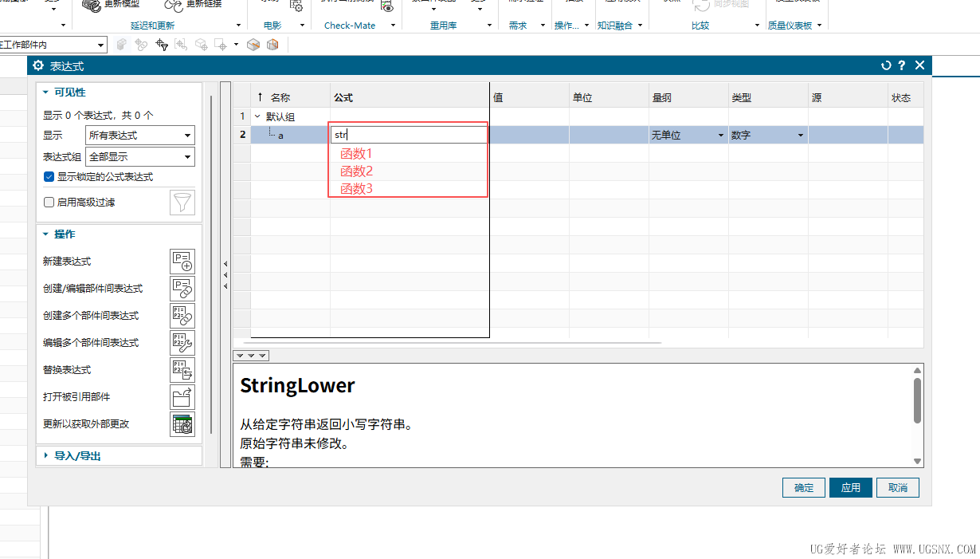Click the 公式 column header
Image resolution: width=980 pixels, height=559 pixels.
pyautogui.click(x=410, y=98)
